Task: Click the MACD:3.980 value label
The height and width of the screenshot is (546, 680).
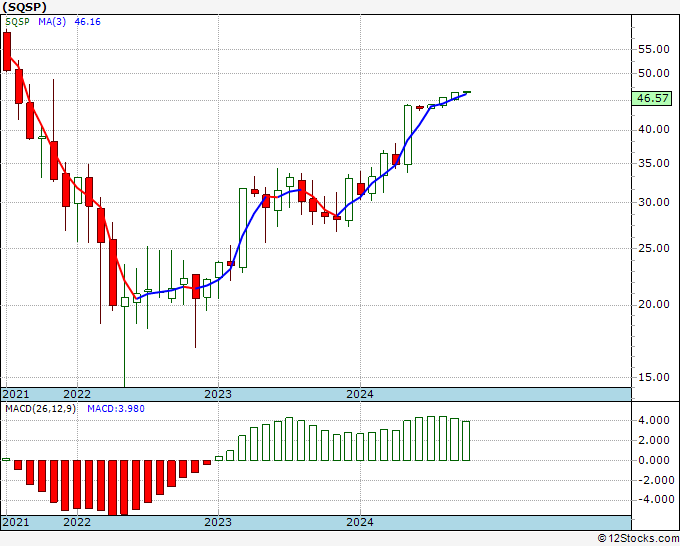Action: 116,409
